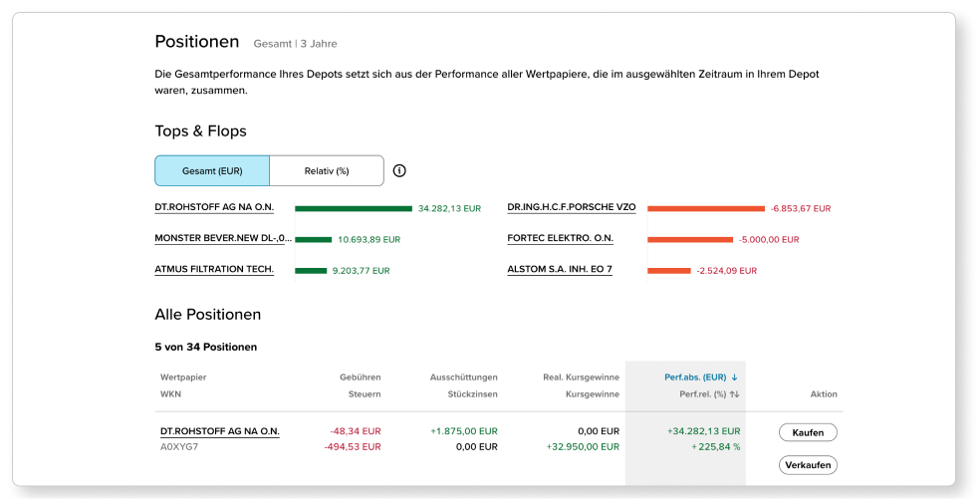Click the Aktion column header

[824, 394]
